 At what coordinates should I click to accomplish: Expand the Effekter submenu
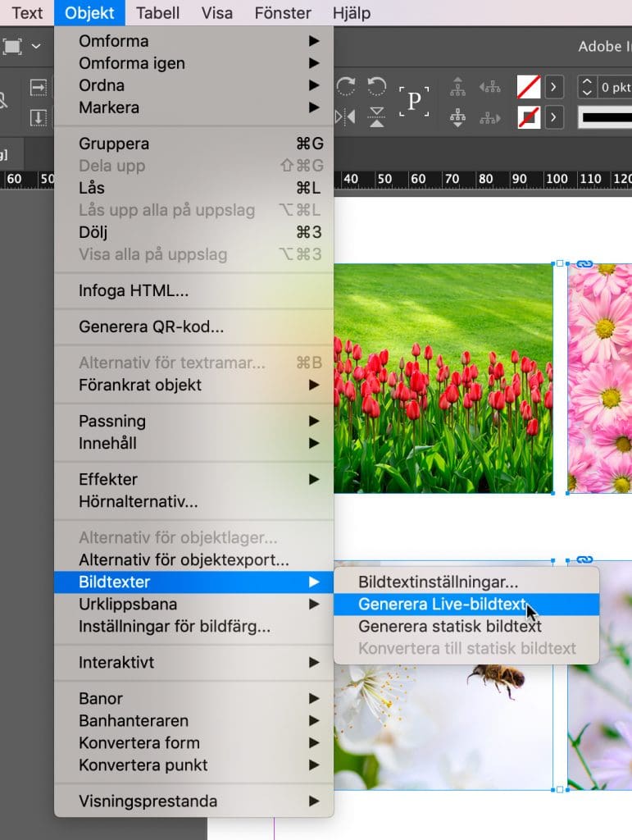pos(193,479)
